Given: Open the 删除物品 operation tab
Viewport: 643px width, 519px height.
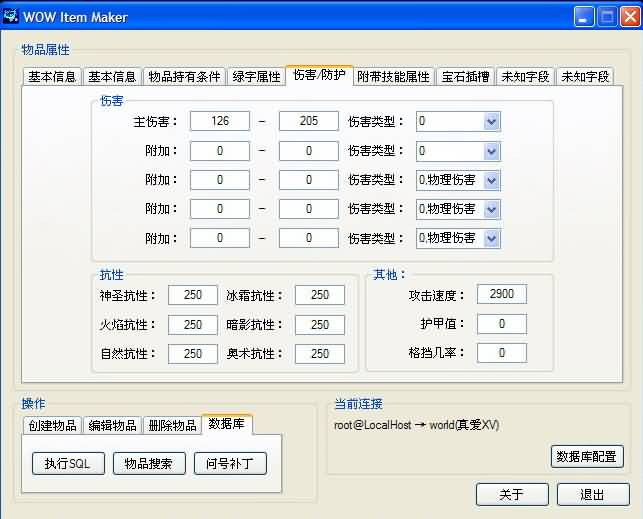Looking at the screenshot, I should click(x=172, y=425).
